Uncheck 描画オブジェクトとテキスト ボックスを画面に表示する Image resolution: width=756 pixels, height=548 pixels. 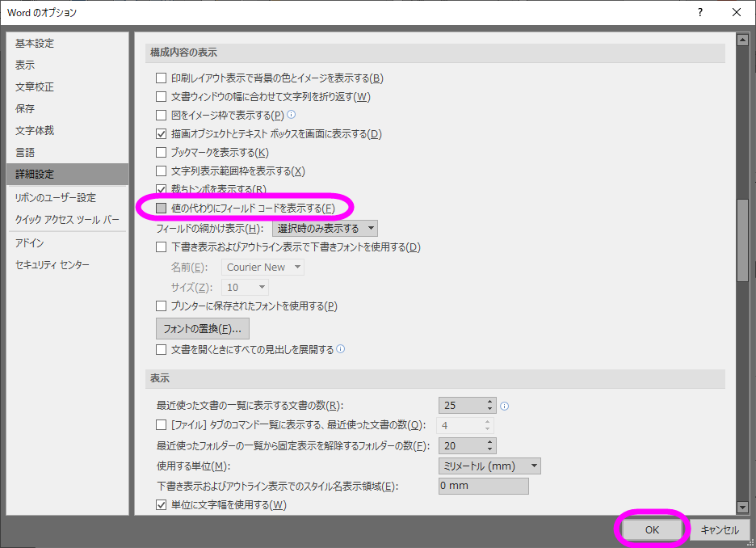click(161, 134)
